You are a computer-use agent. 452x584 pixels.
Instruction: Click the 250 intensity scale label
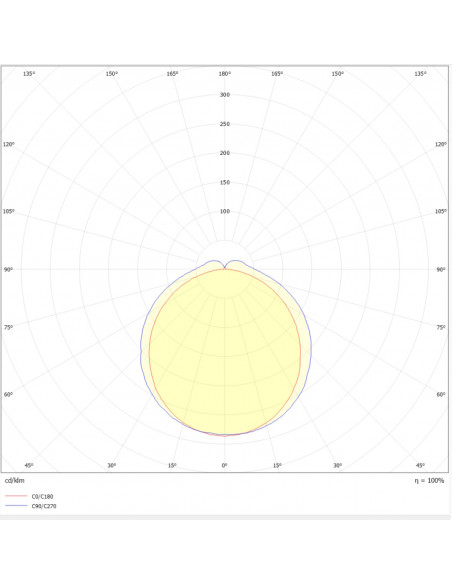pos(225,124)
